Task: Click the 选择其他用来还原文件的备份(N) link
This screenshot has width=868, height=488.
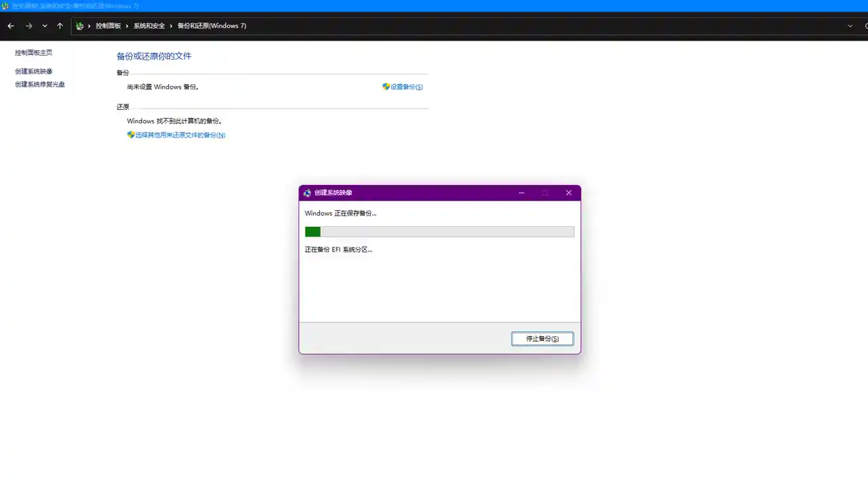Action: pyautogui.click(x=176, y=135)
